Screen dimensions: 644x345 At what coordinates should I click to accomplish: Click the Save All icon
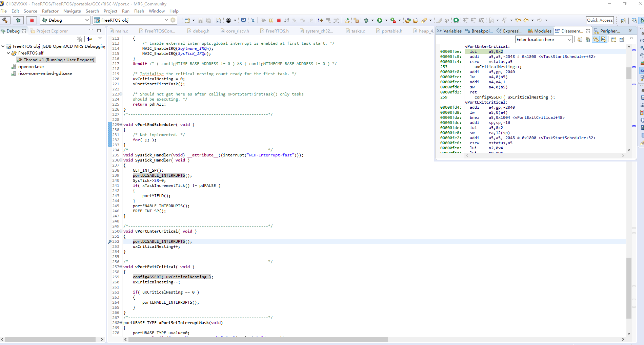208,20
